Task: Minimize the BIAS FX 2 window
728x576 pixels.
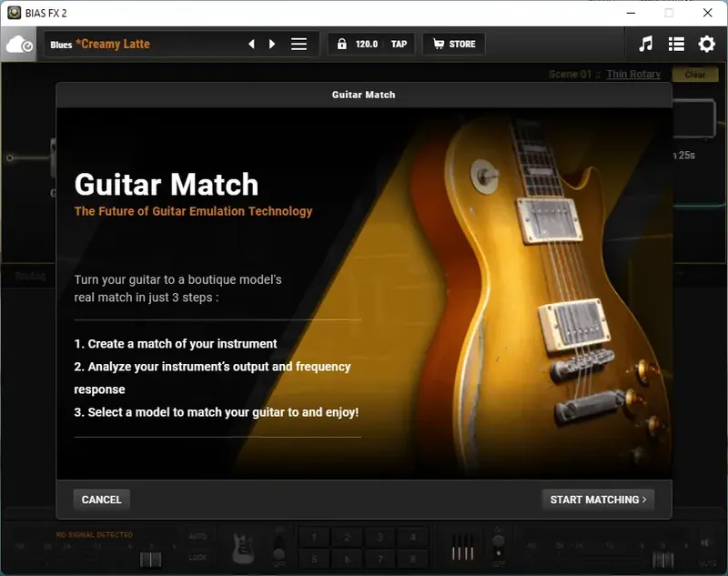Action: (631, 13)
